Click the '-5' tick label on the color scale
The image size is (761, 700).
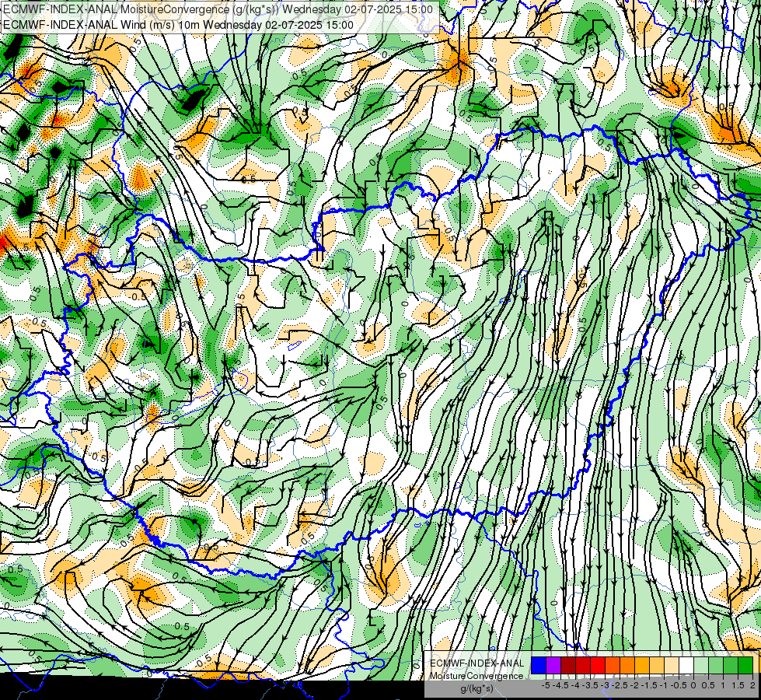tap(546, 685)
